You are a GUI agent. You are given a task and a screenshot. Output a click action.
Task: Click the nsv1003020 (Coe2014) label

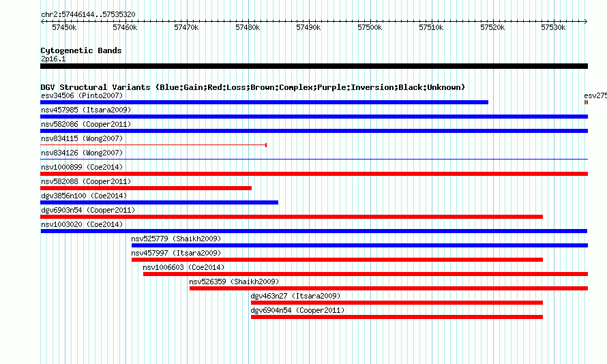82,224
